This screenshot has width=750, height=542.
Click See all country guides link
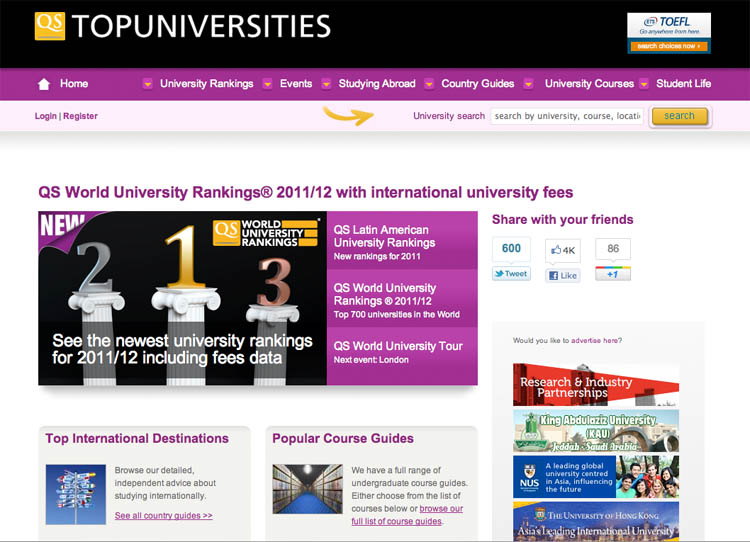[x=164, y=516]
